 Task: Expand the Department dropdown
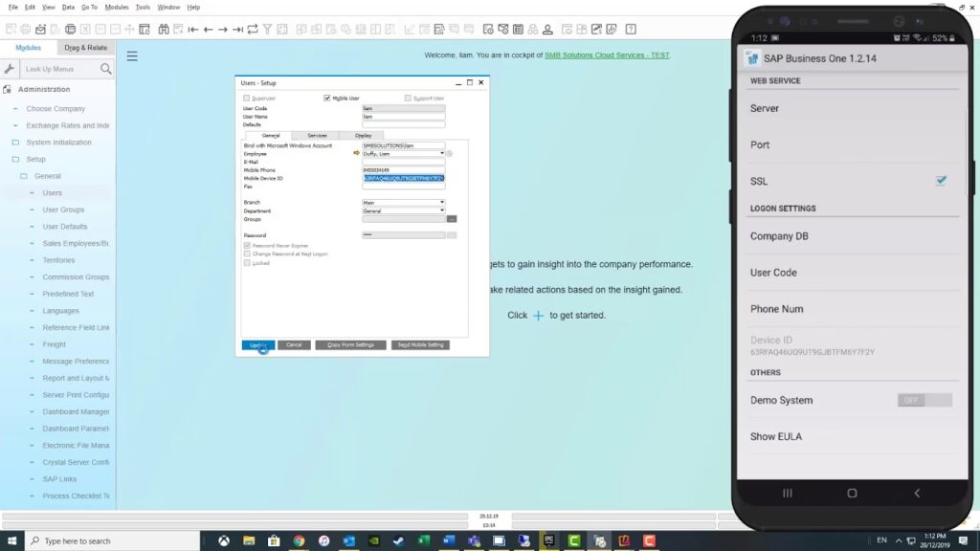click(x=441, y=210)
